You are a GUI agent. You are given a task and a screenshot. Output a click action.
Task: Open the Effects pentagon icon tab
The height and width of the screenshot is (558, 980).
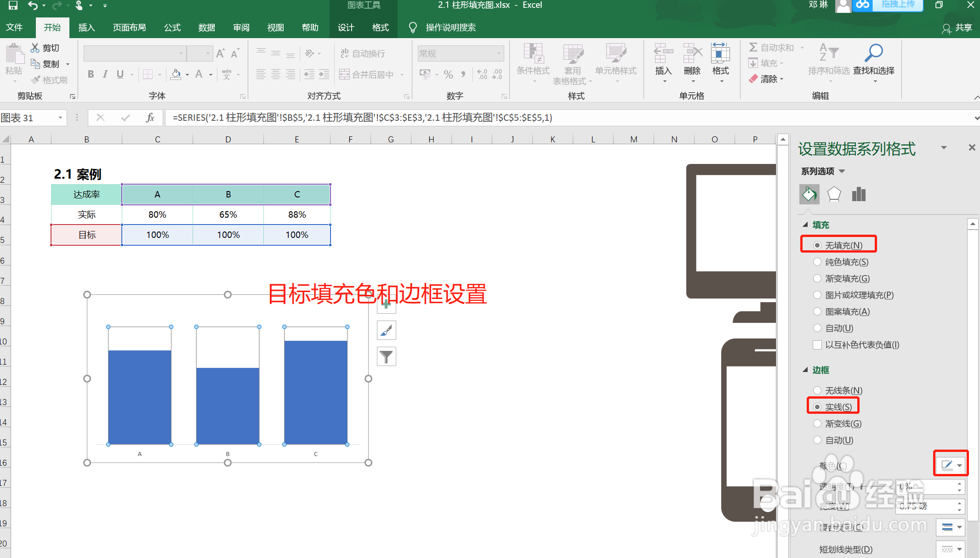[834, 194]
